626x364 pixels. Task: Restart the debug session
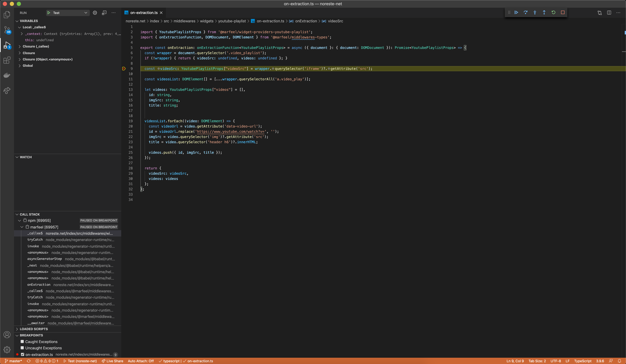pos(554,12)
